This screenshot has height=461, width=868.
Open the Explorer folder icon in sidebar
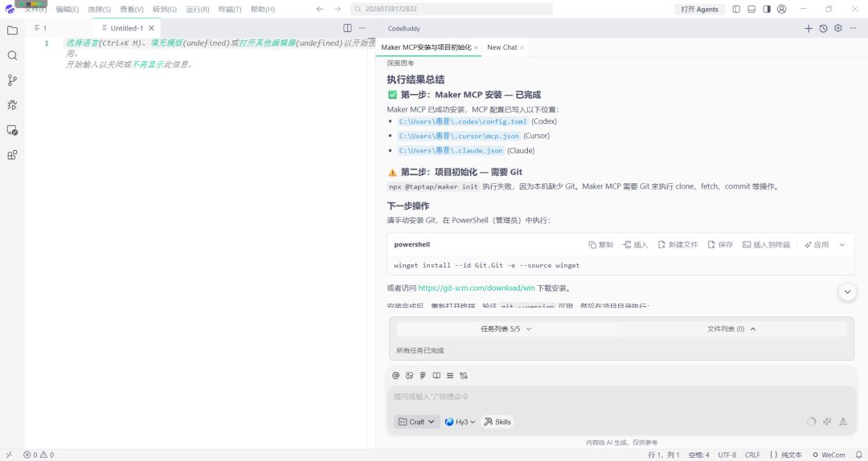[x=12, y=31]
